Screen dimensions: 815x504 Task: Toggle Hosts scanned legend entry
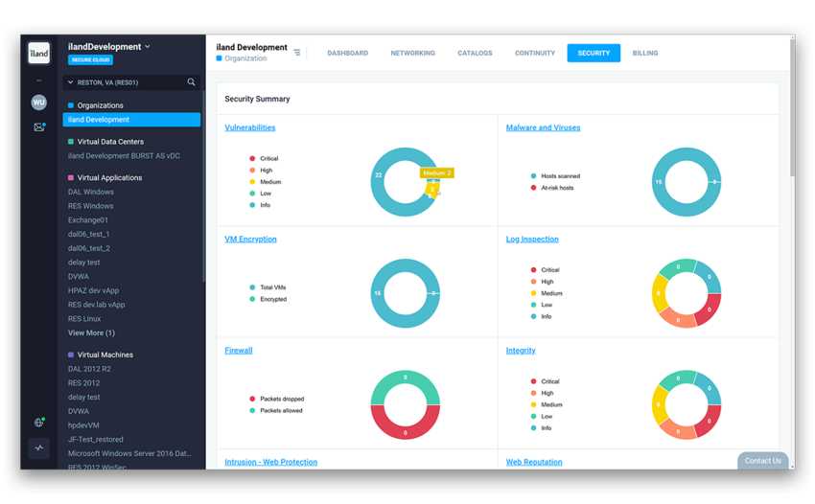tap(555, 176)
